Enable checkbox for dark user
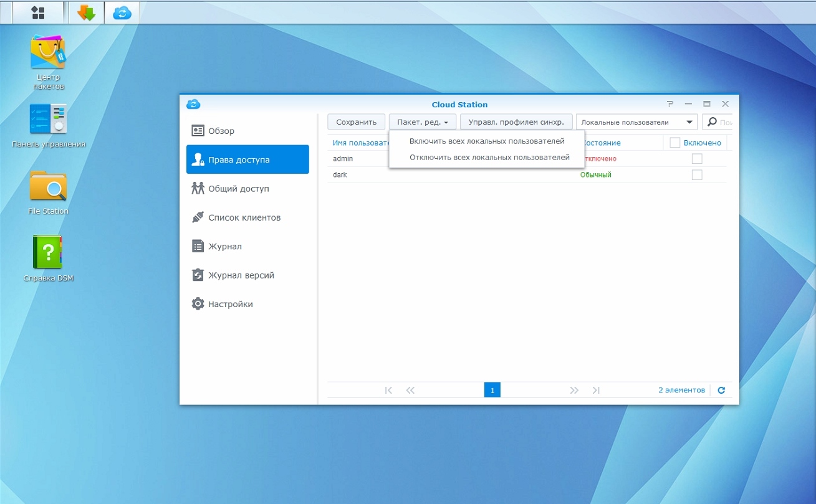 pos(697,175)
